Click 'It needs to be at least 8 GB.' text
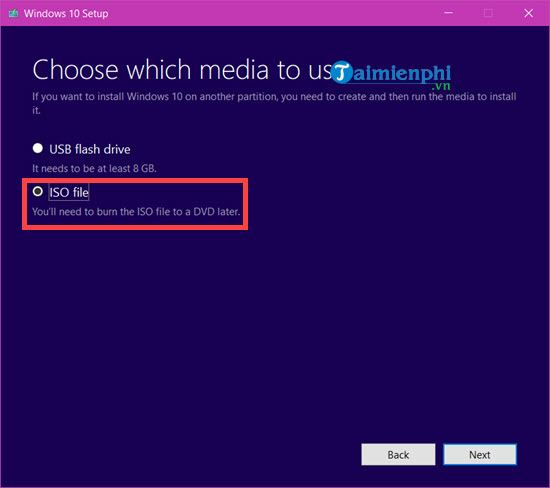Image resolution: width=550 pixels, height=488 pixels. coord(94,169)
